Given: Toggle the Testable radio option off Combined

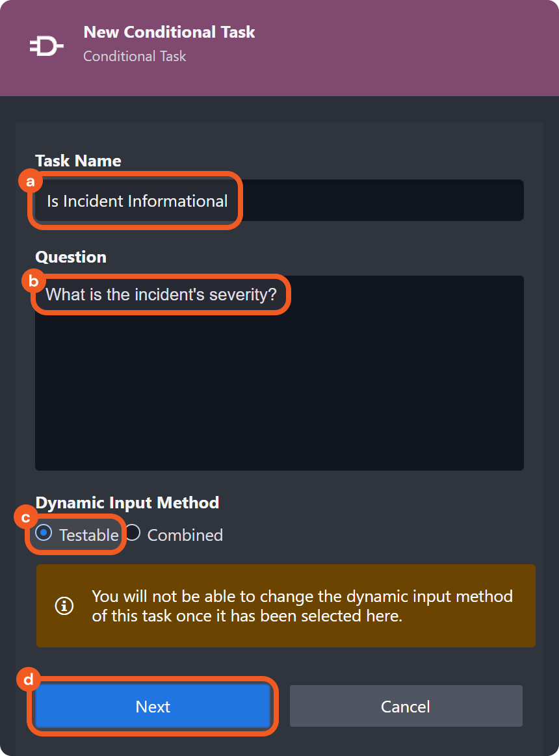Looking at the screenshot, I should 43,533.
